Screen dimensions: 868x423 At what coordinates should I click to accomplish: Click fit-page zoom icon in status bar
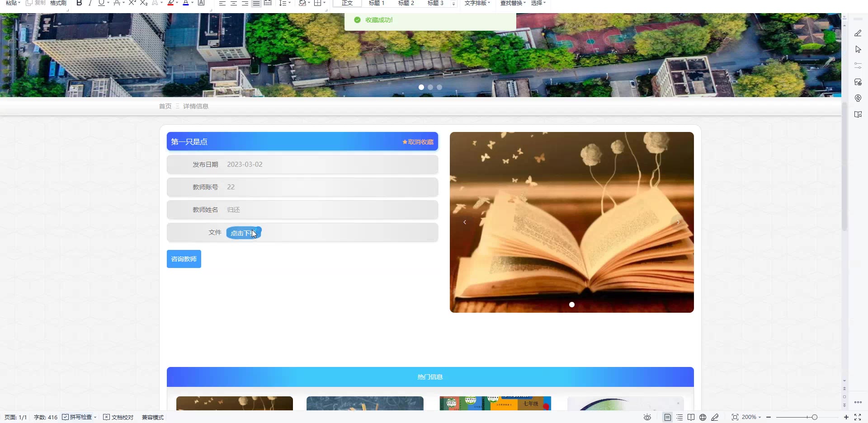pos(735,417)
